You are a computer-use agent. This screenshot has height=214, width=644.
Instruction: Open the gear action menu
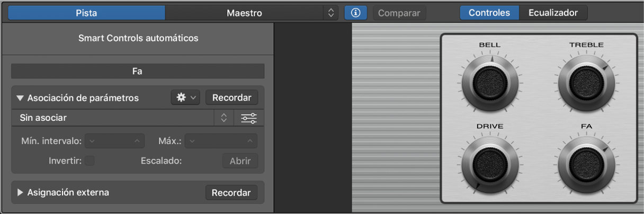tap(185, 98)
